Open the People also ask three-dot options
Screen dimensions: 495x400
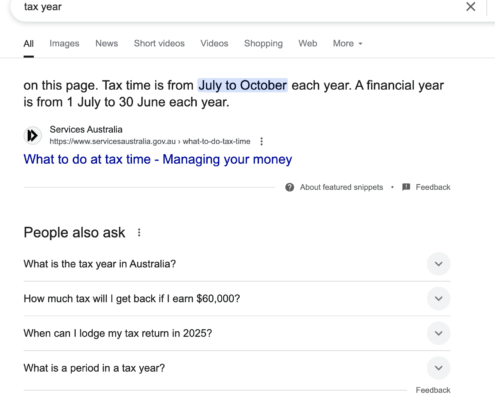point(139,232)
